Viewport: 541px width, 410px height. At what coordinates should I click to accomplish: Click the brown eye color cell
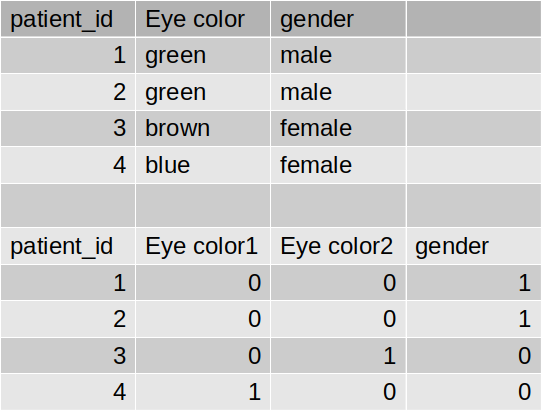point(203,128)
